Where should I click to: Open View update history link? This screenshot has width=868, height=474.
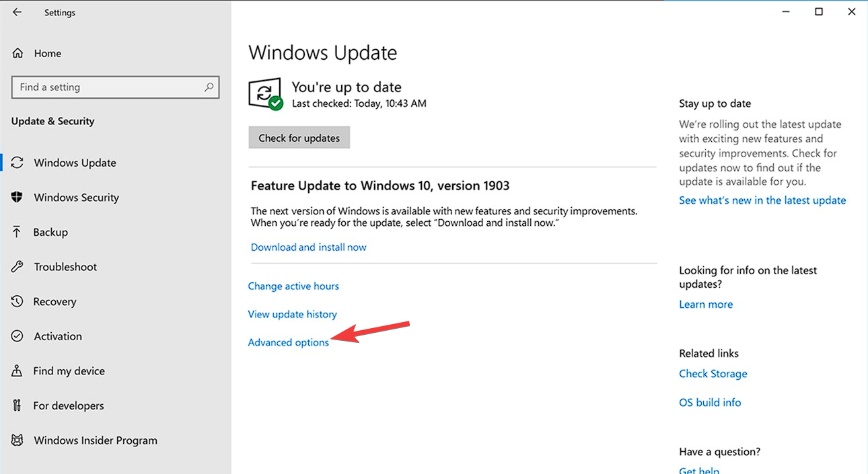pyautogui.click(x=292, y=314)
